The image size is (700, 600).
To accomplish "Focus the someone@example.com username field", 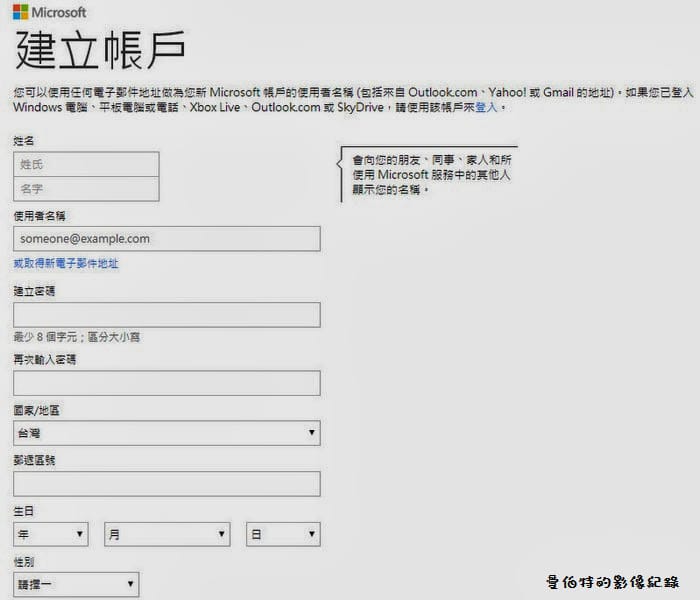I will [x=167, y=238].
